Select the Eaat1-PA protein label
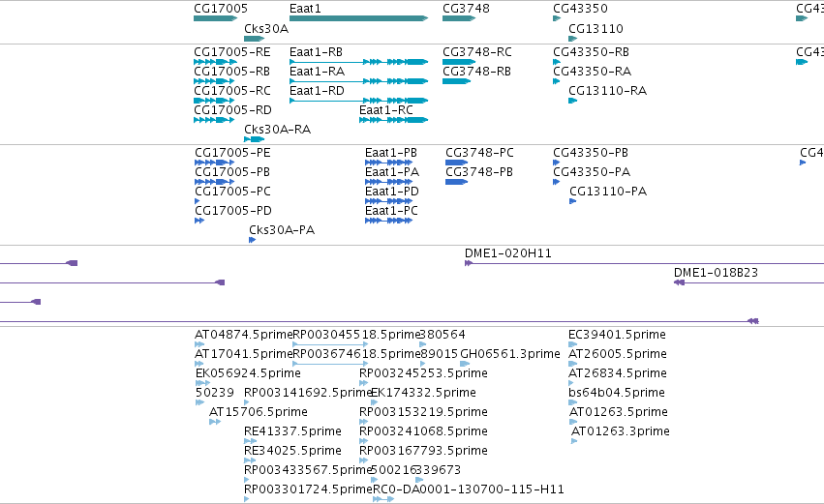 (392, 172)
